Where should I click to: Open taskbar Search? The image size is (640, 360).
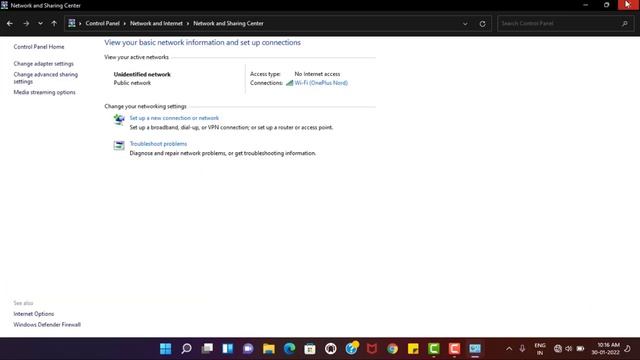coord(187,349)
